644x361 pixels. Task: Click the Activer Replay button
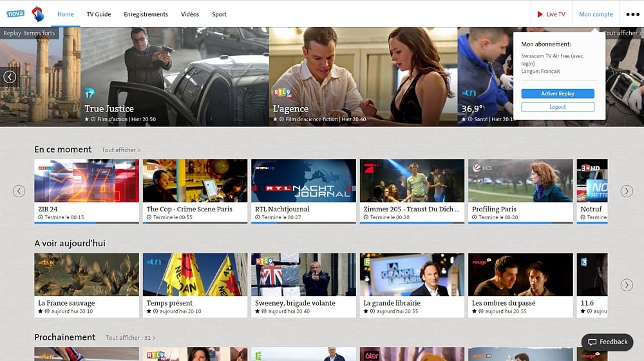[x=558, y=93]
